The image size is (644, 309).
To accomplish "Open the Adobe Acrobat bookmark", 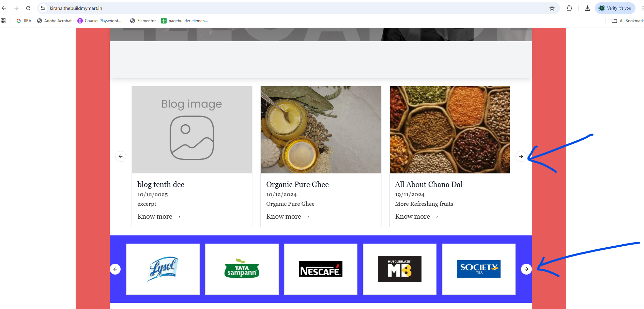I will click(x=55, y=21).
